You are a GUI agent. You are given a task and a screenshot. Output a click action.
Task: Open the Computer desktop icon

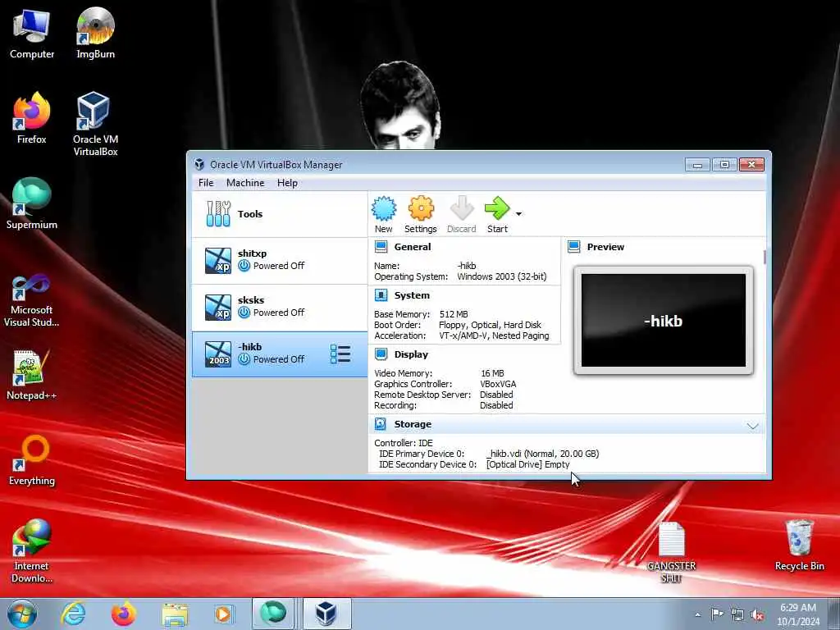point(32,33)
